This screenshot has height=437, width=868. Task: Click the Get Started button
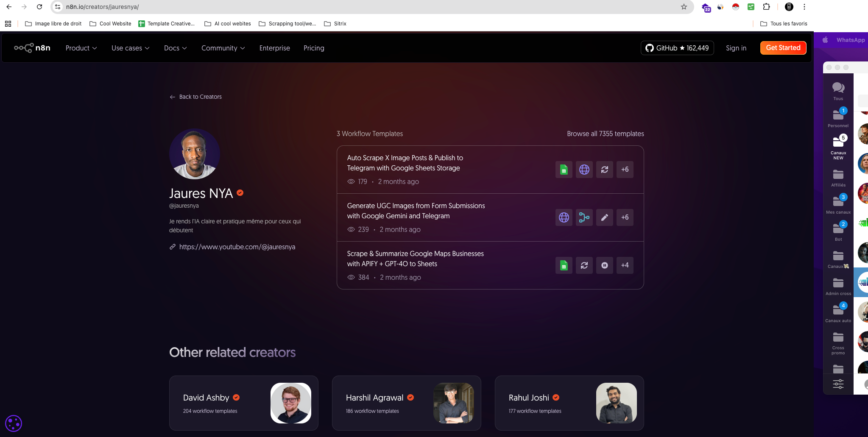pyautogui.click(x=783, y=48)
